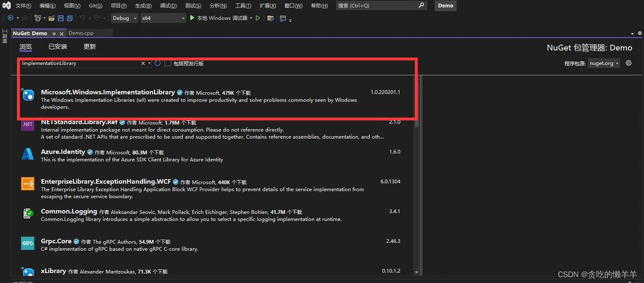Open the 测试(S) menu
This screenshot has height=283, width=644.
(x=193, y=6)
